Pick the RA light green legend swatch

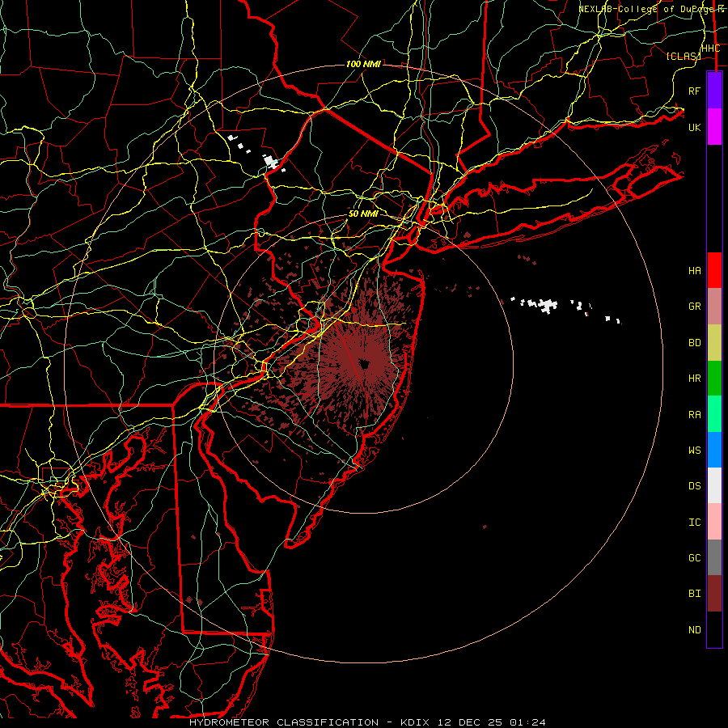tap(714, 414)
